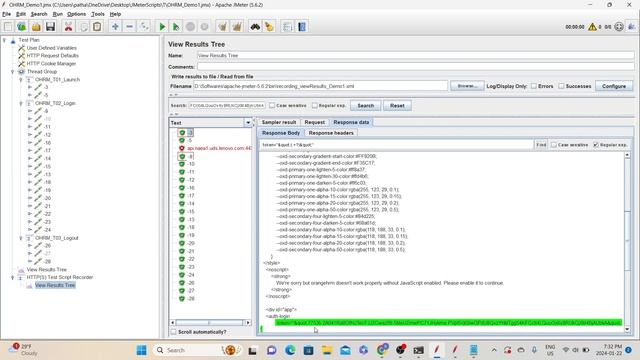This screenshot has width=640, height=360.
Task: Uncheck Regular exp. beside Find
Action: [x=596, y=145]
